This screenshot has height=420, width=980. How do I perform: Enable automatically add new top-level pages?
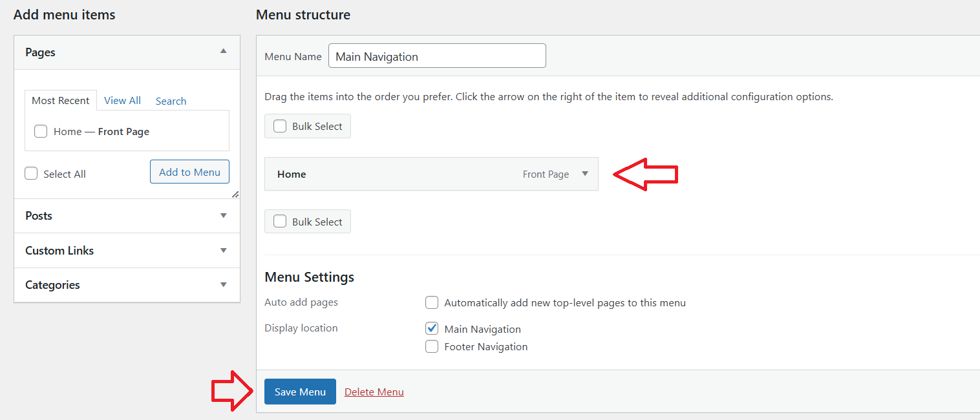tap(432, 302)
